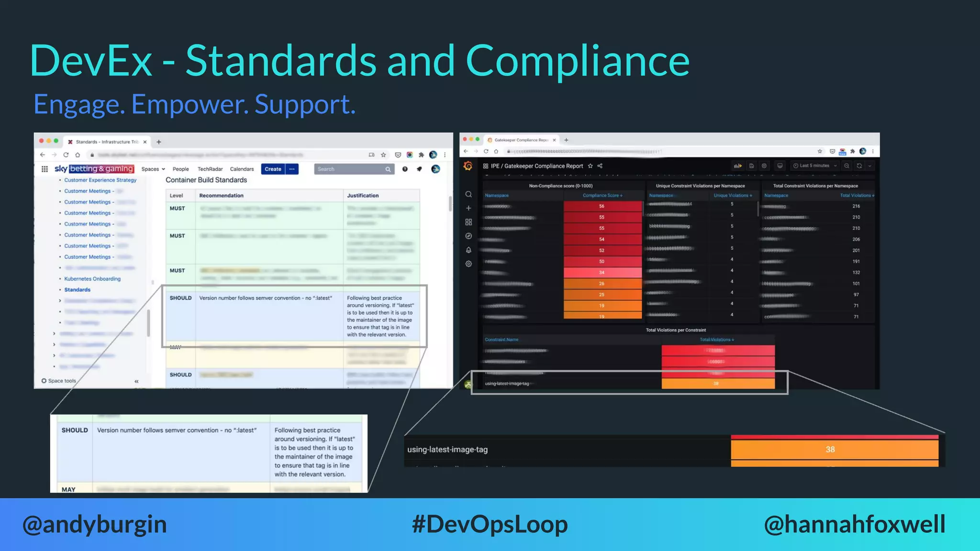Image resolution: width=980 pixels, height=551 pixels.
Task: Open Calendars in Confluence navigation
Action: (242, 169)
